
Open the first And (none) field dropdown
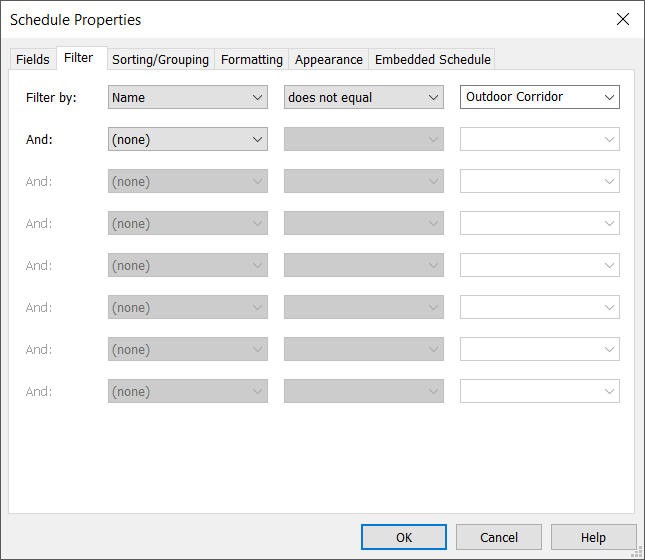[188, 139]
